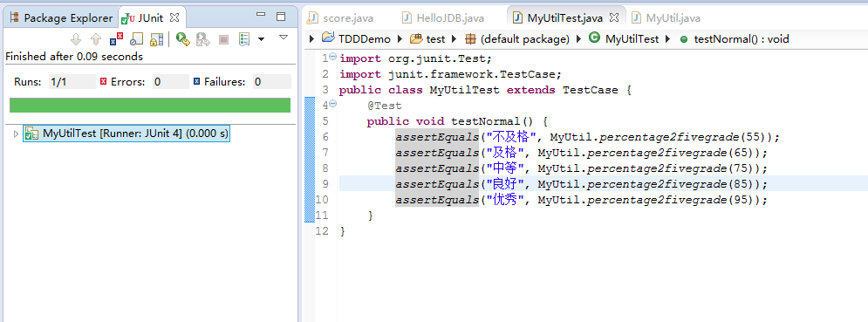Open the JUnit View Menu triangle
Screen dimensions: 868x322
284,38
